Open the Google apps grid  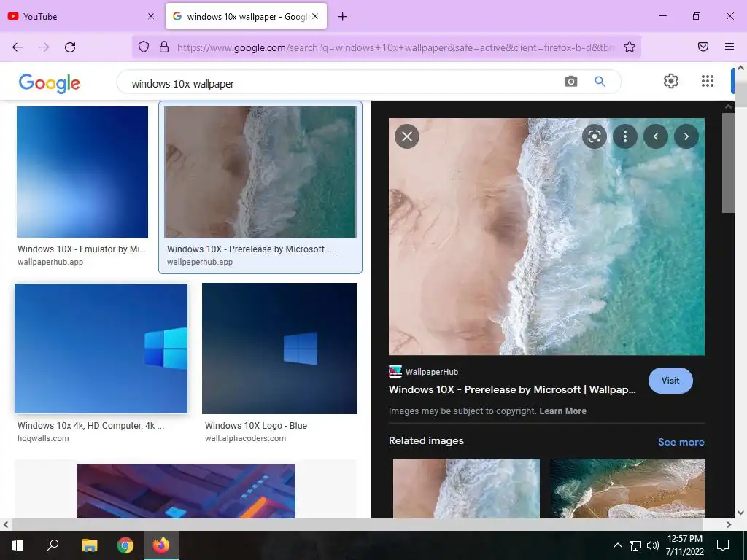(708, 81)
